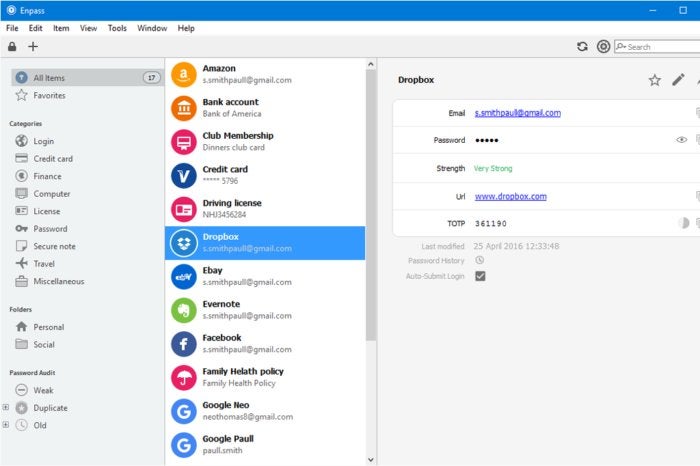Open the Amazon entry icon

click(183, 75)
